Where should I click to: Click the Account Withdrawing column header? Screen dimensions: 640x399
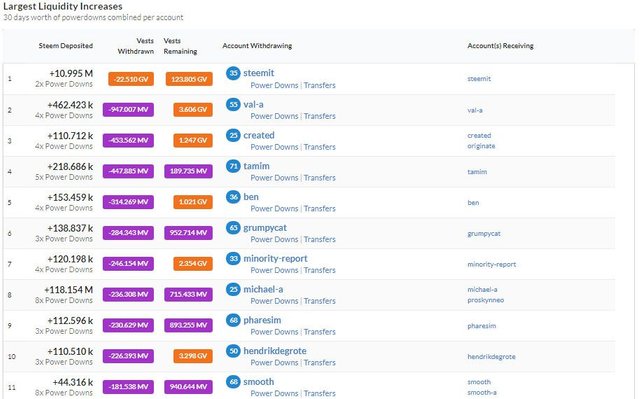point(257,46)
